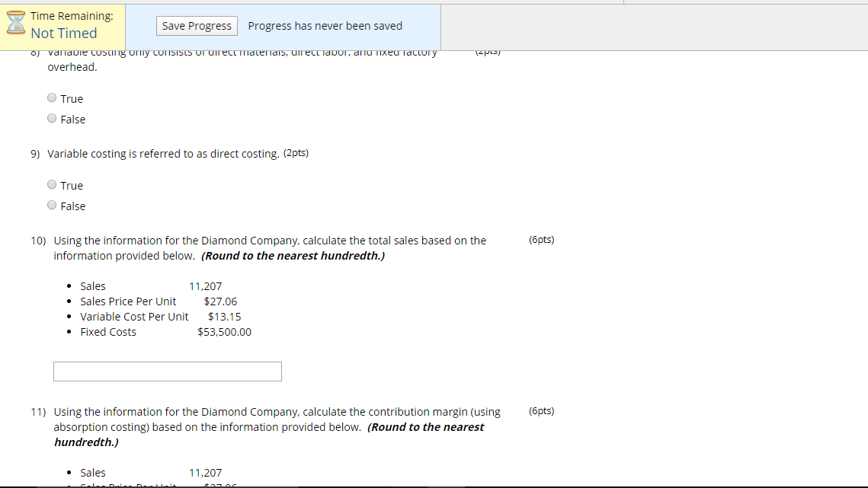Choose True for direct costing question 9
Image resolution: width=868 pixels, height=488 pixels.
52,185
